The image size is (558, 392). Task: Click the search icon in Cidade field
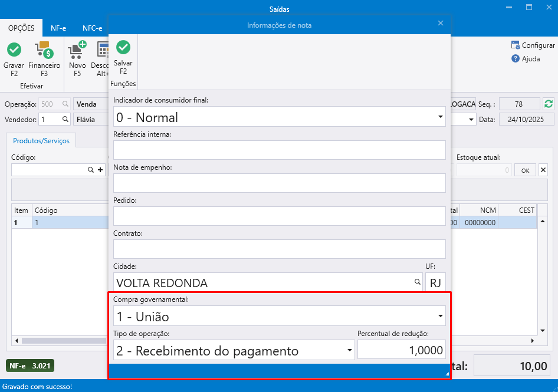417,282
